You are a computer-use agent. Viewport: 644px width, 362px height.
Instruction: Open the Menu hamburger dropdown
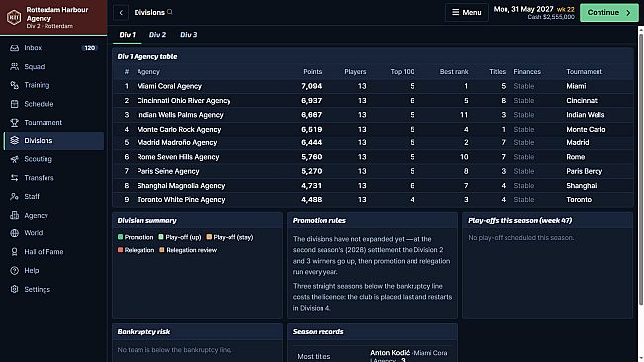[467, 12]
